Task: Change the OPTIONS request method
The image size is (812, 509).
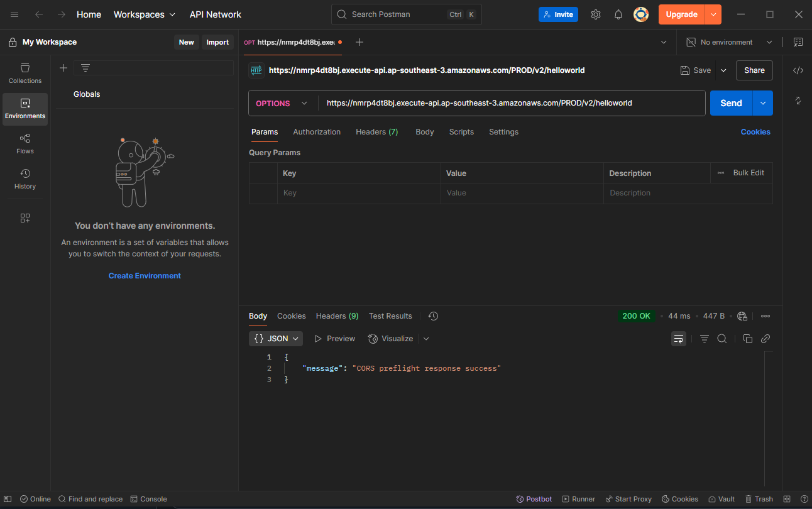Action: [x=282, y=103]
